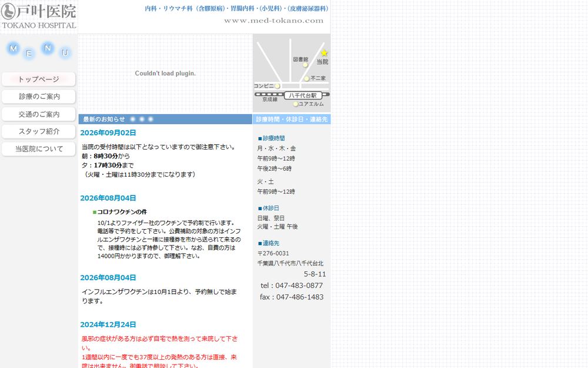The image size is (588, 368).
Task: Select the first 2026年08月04日 heading above コロナワクチンの件
Action: (108, 198)
